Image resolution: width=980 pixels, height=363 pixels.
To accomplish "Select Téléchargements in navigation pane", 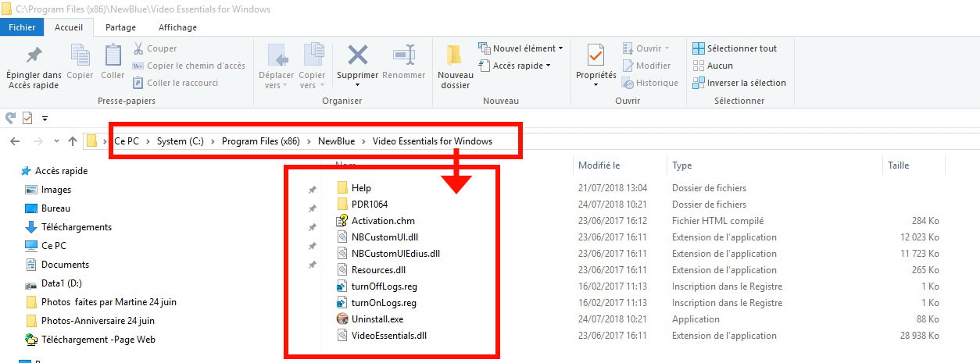I will (69, 227).
